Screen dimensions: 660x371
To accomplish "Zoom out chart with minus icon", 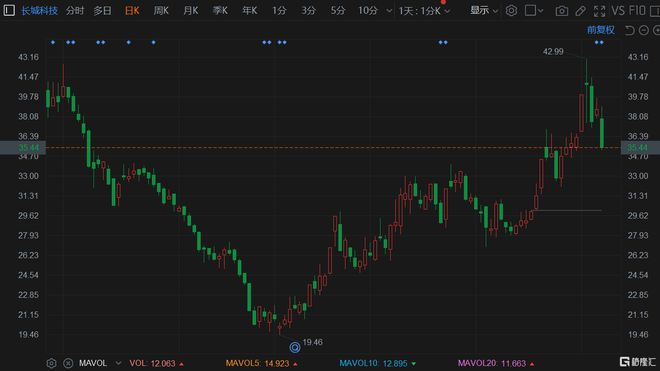I will tap(644, 30).
